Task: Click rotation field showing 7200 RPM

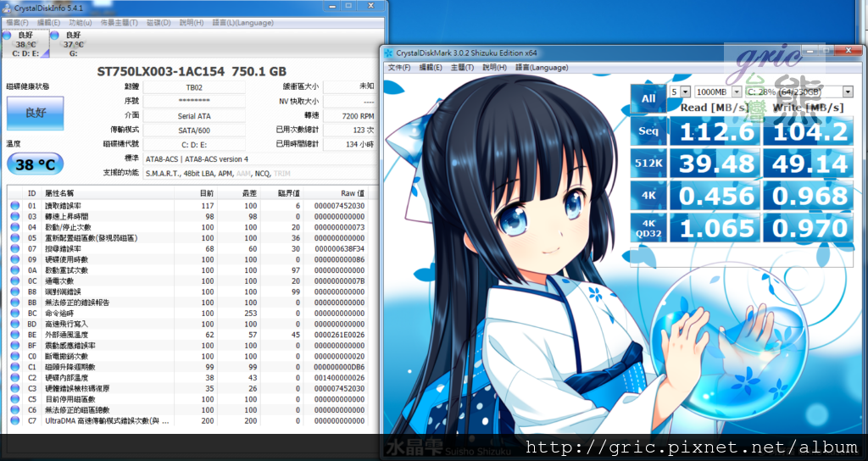Action: tap(350, 115)
